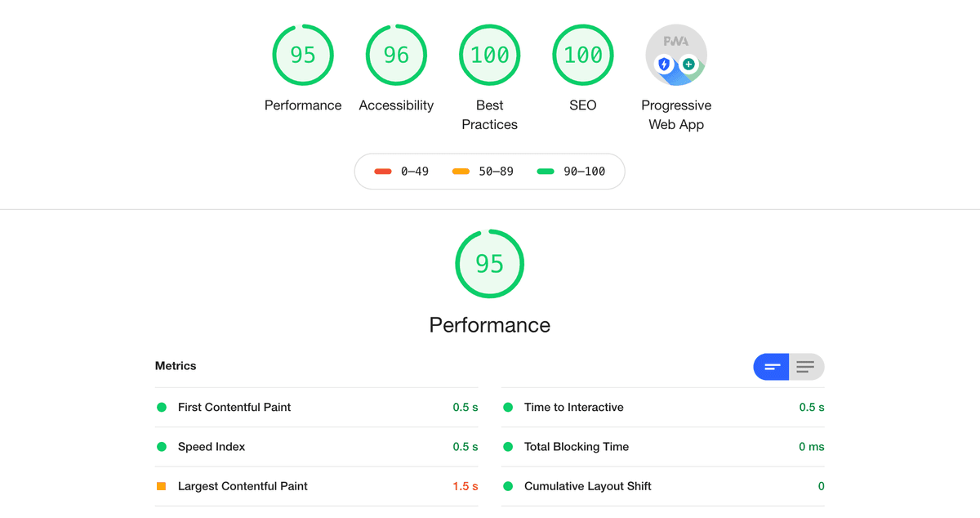Click the Accessibility score gauge showing 96
Screen dimensions: 980x518
pos(396,56)
